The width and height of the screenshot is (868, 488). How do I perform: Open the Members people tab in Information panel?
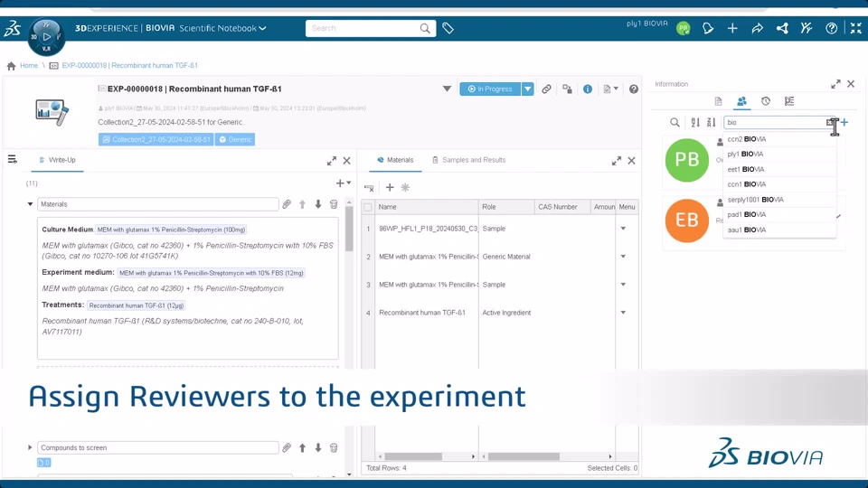741,101
